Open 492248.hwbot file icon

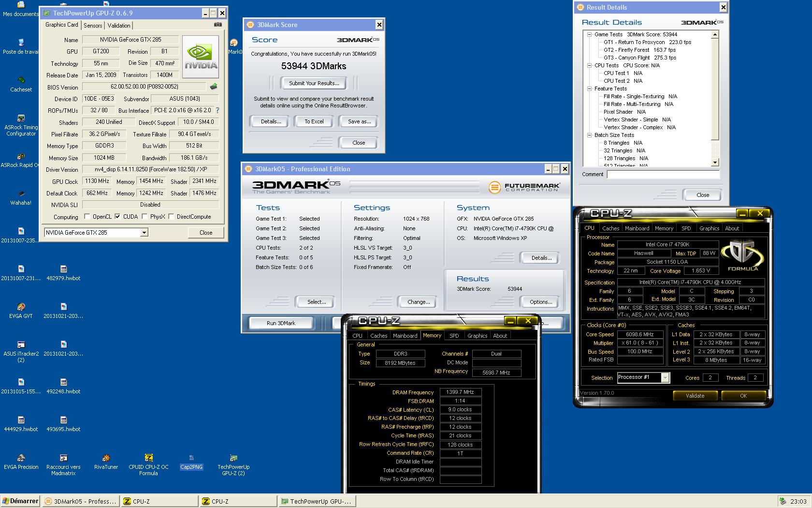pos(63,386)
